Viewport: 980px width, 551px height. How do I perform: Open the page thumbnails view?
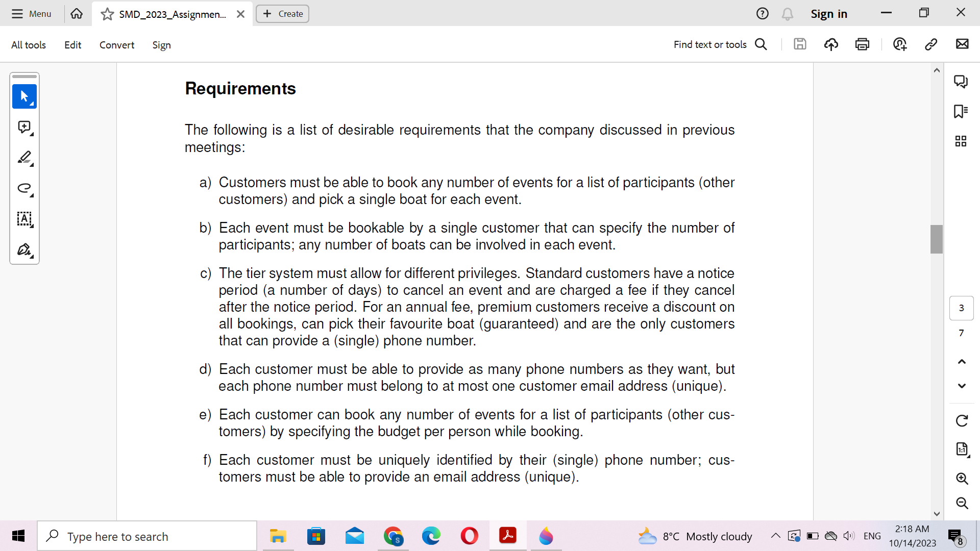pyautogui.click(x=961, y=141)
